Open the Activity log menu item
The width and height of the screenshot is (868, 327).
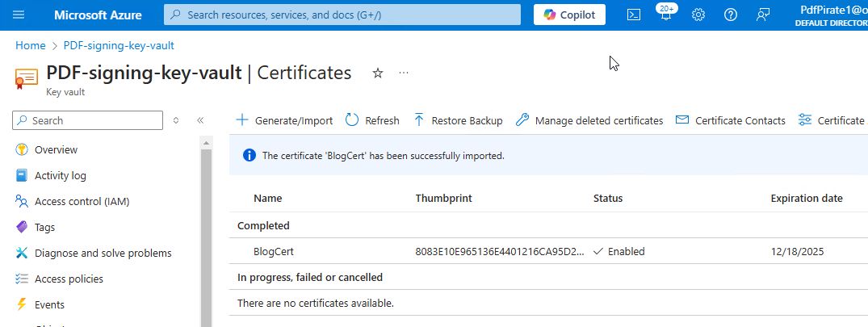[x=61, y=175]
